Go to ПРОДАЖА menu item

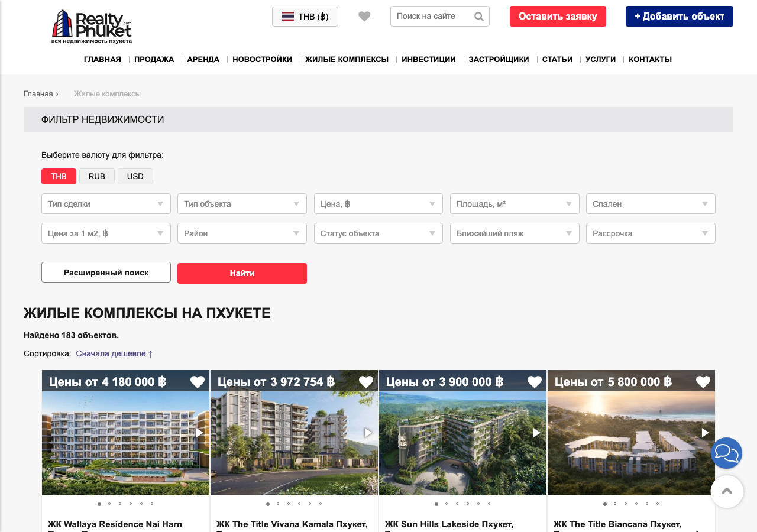[x=154, y=59]
